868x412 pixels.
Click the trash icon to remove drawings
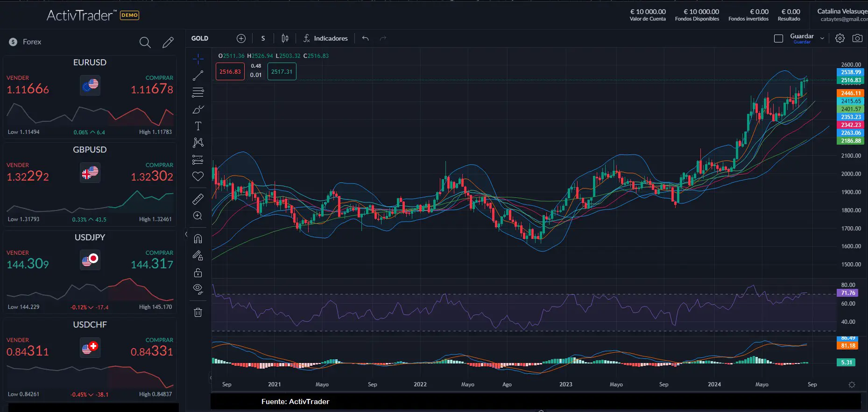click(x=198, y=312)
